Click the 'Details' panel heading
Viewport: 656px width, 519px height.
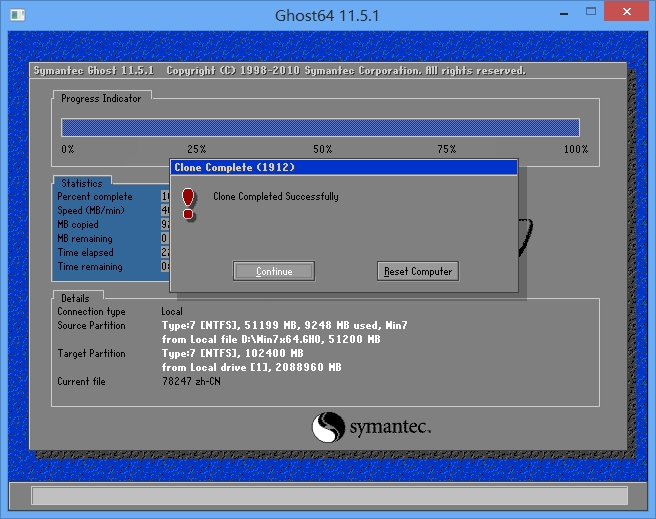[75, 298]
